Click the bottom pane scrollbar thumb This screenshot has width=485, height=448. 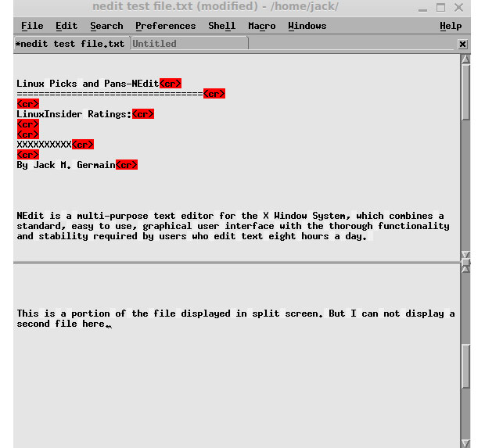pos(465,366)
